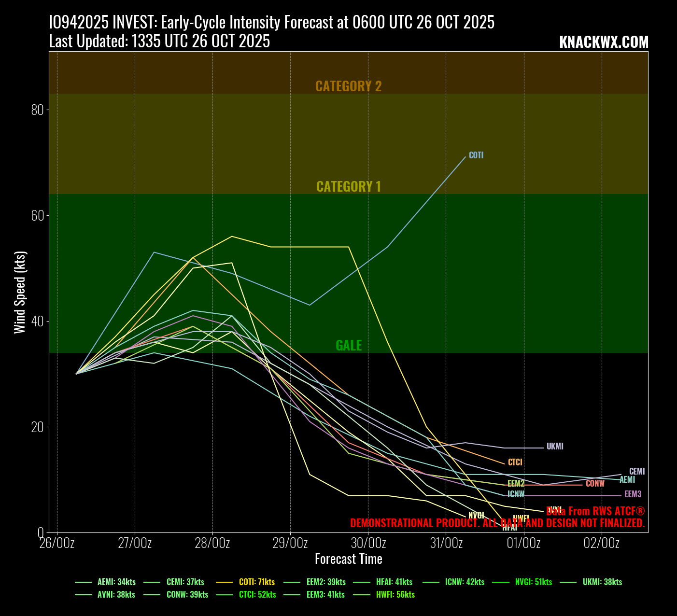Click the green GALE threshold label
Screen dimensions: 677x616
pos(348,345)
